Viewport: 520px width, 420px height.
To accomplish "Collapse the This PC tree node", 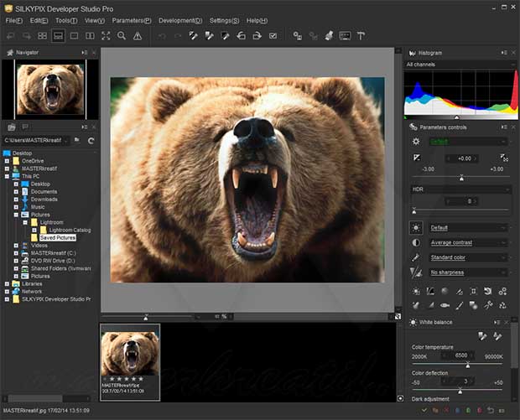I will pos(7,176).
